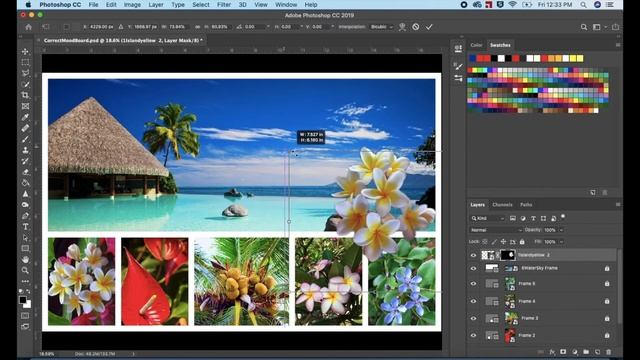The height and width of the screenshot is (360, 640).
Task: Click the foreground color swatch in toolbar
Action: (23, 300)
